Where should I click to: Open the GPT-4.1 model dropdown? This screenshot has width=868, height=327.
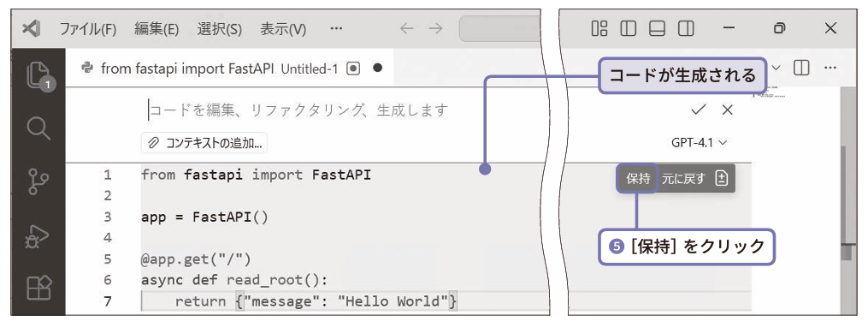700,142
